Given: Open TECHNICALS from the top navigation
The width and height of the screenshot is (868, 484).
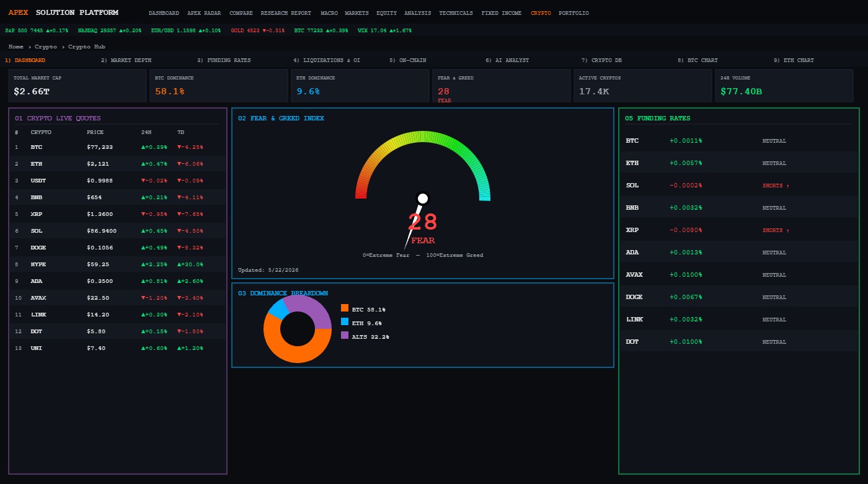Looking at the screenshot, I should click(x=456, y=13).
